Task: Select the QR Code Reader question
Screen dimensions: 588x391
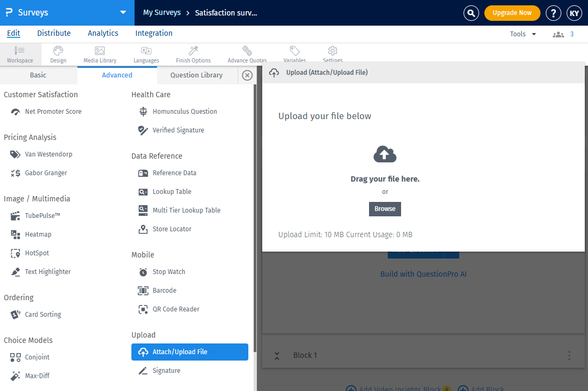Action: click(176, 309)
